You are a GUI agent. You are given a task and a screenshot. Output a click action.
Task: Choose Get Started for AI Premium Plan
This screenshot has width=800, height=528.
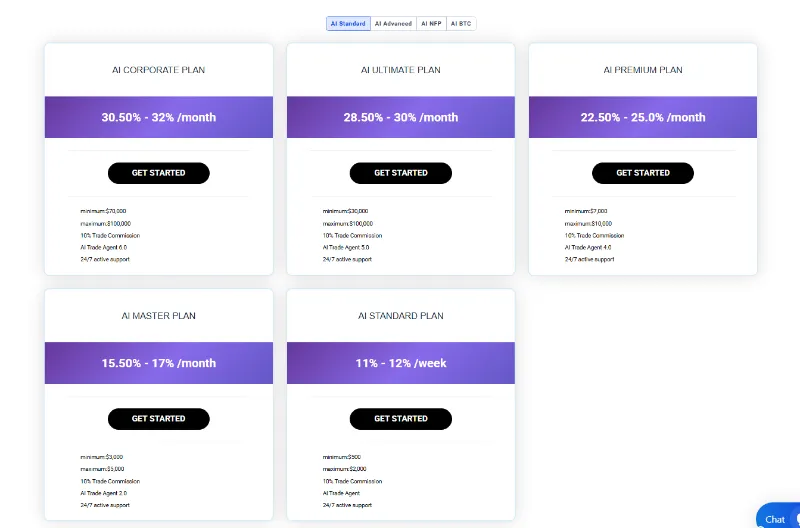coord(643,173)
